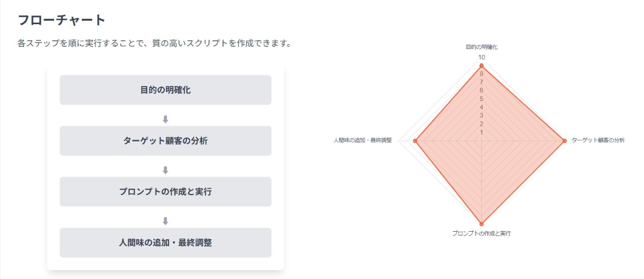The width and height of the screenshot is (644, 279).
Task: Click the left radar point for 人間味の追加・最終調整
Action: pos(415,141)
